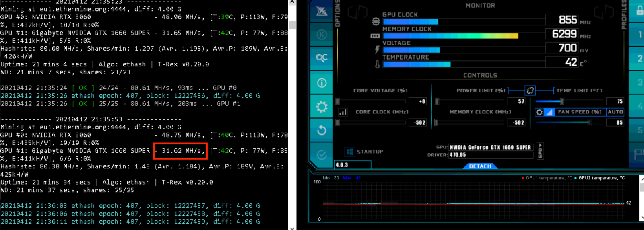
Task: Launch the OC Scanner icon
Action: tap(321, 58)
